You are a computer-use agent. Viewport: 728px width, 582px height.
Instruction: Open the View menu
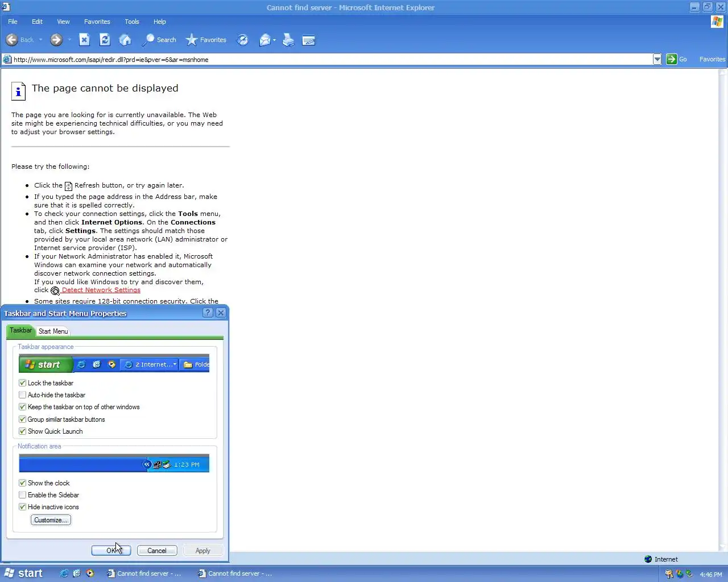tap(63, 22)
